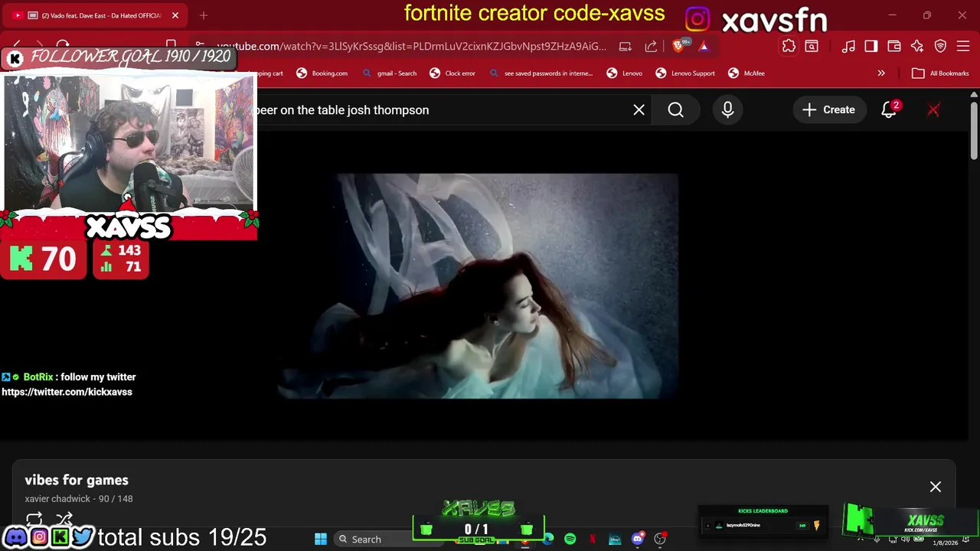Screen dimensions: 980x551
Task: Open the Lenovo Support bookmark
Action: 685,73
